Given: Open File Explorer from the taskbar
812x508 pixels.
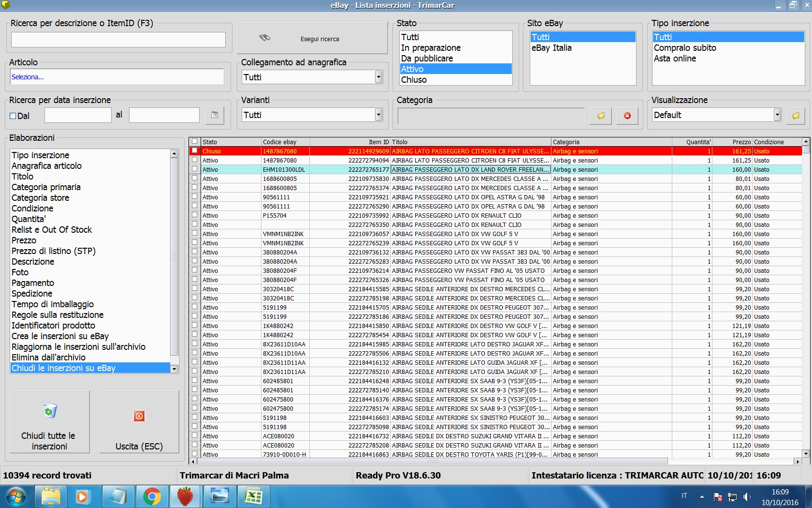Looking at the screenshot, I should [x=50, y=497].
